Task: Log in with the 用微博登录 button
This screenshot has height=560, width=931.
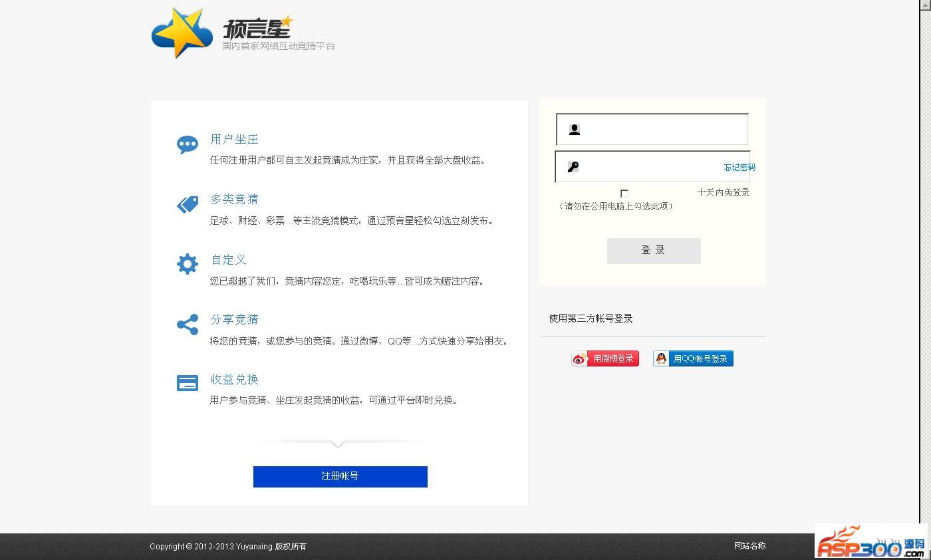Action: 605,358
